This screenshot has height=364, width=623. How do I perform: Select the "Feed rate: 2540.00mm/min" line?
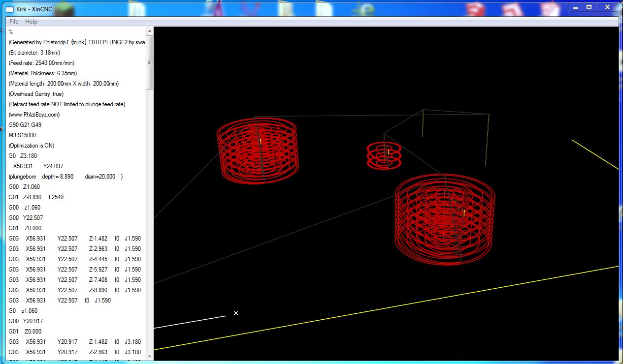[x=41, y=63]
